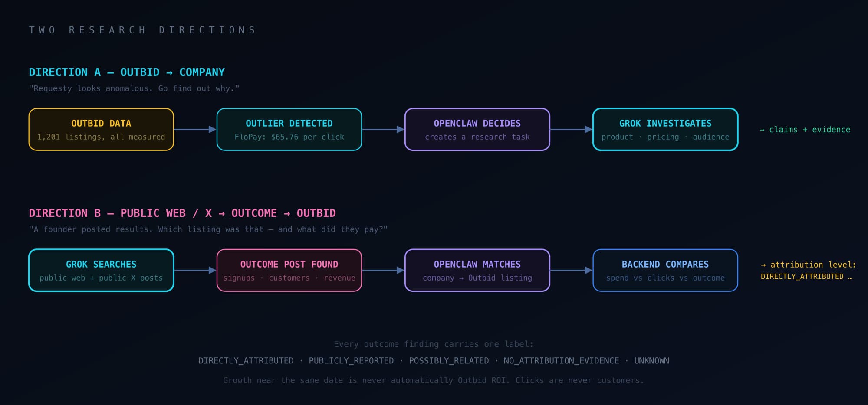Select the GROK INVESTIGATES node

pyautogui.click(x=665, y=129)
